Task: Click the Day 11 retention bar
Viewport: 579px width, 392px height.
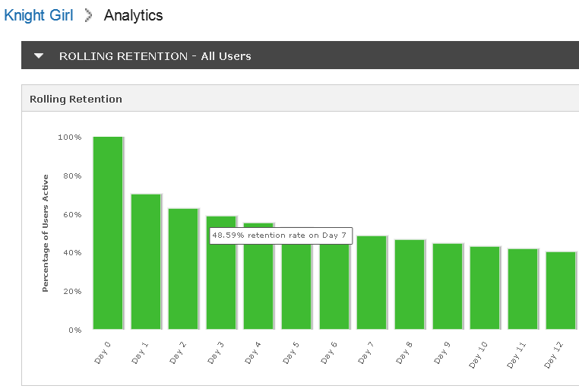Action: (x=523, y=289)
